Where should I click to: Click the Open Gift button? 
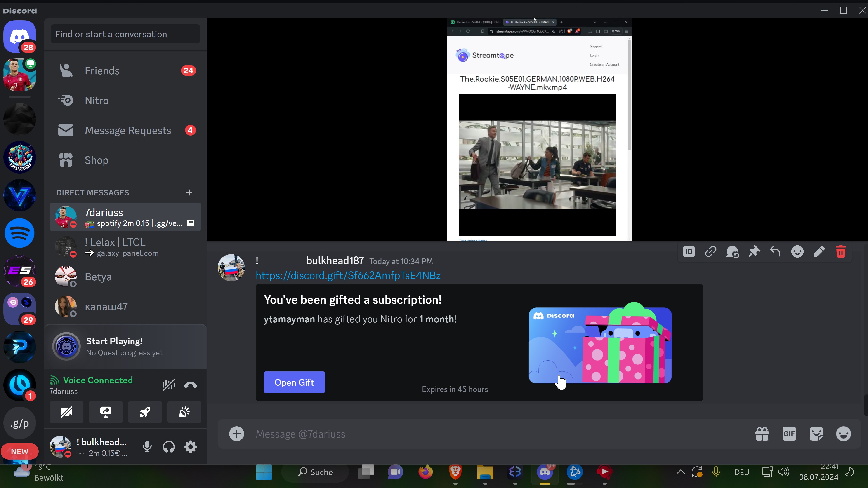coord(294,382)
